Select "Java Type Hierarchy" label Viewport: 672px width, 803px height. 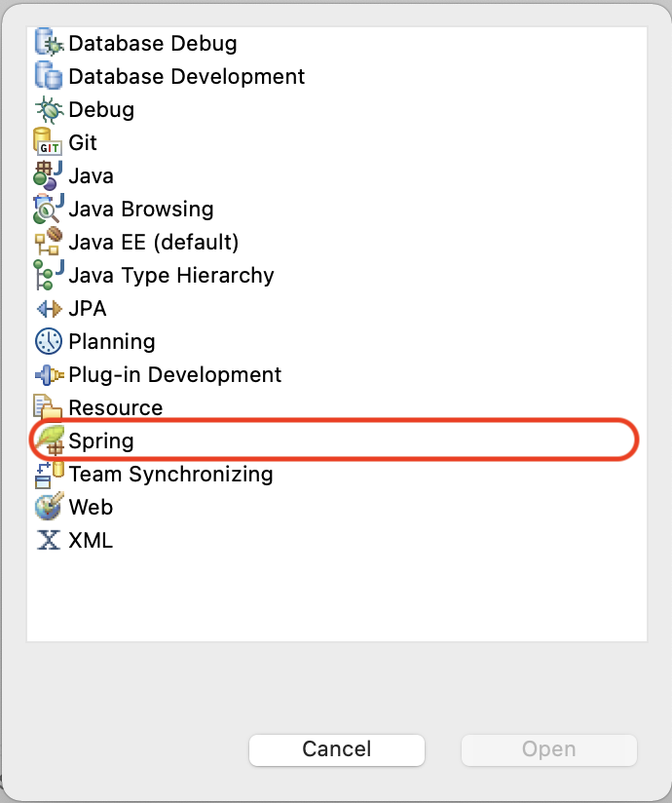(171, 276)
